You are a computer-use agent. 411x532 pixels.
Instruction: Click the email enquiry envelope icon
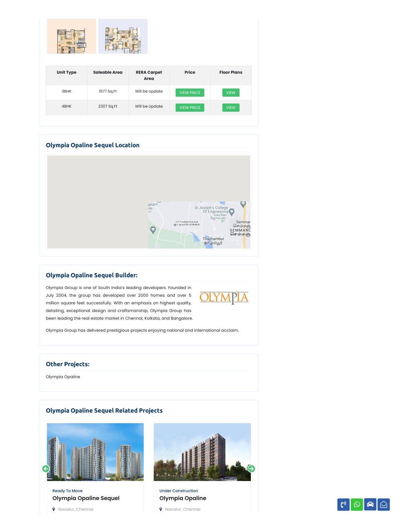click(x=384, y=504)
